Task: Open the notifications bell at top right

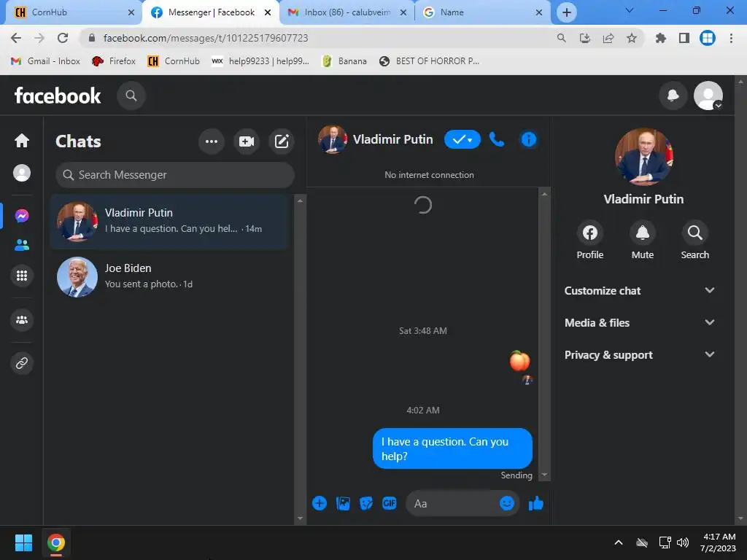Action: tap(673, 96)
